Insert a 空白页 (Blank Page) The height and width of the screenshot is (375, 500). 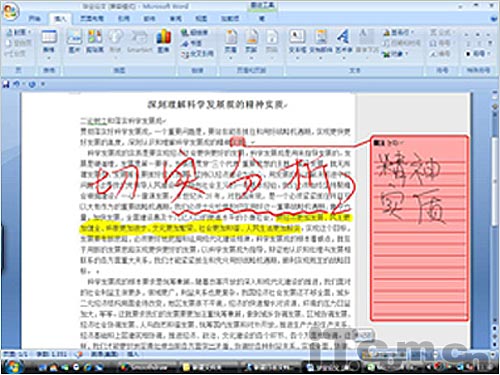click(x=19, y=43)
